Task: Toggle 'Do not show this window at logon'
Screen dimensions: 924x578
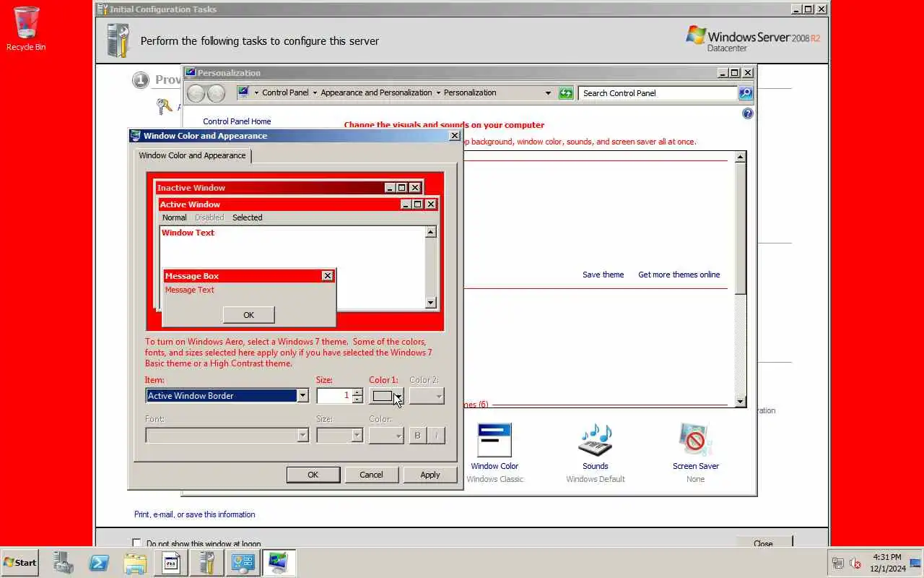Action: click(136, 543)
